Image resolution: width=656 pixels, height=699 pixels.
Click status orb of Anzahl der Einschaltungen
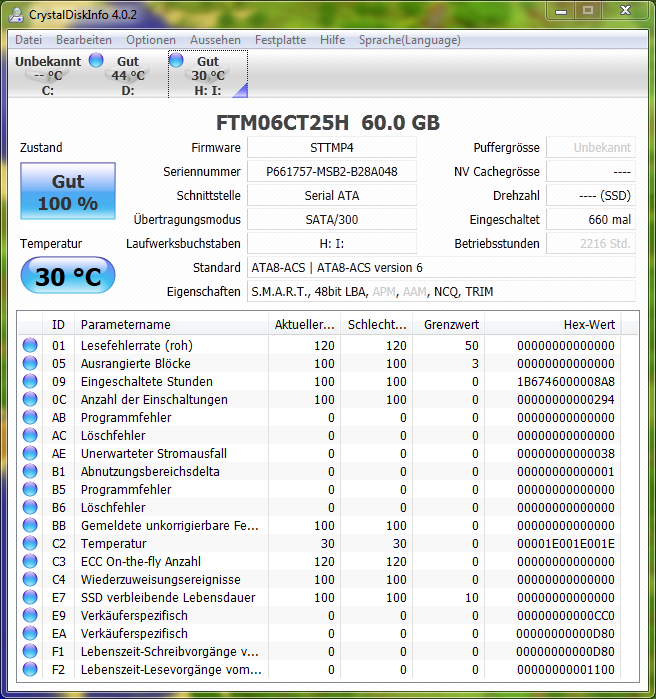[x=30, y=399]
